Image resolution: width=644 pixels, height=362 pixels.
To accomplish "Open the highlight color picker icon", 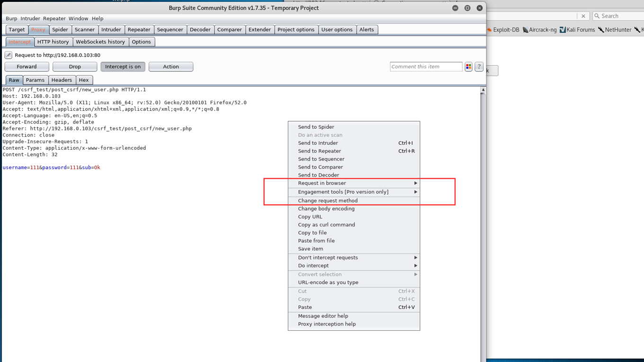I will pos(468,67).
